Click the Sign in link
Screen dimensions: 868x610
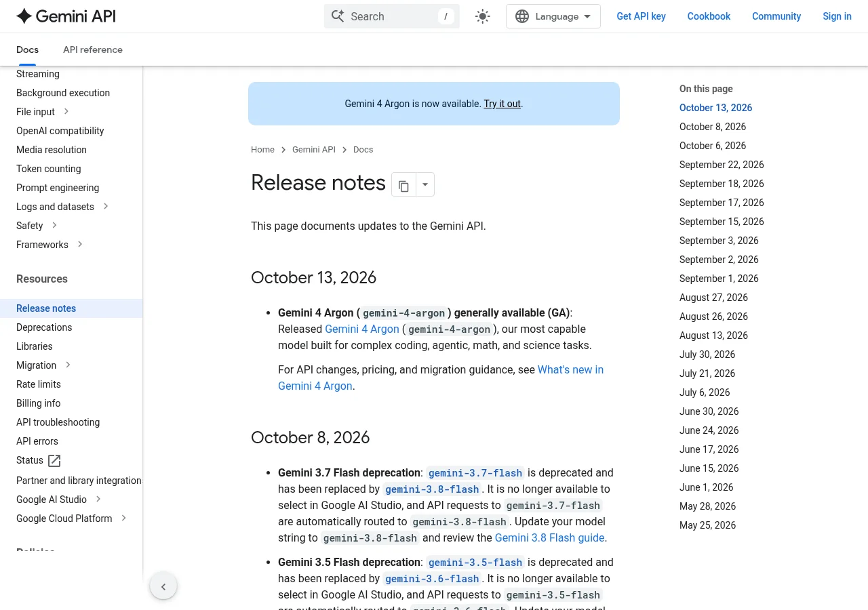[837, 16]
